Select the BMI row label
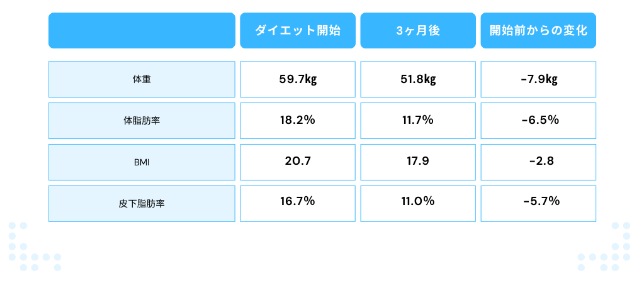 tap(142, 162)
